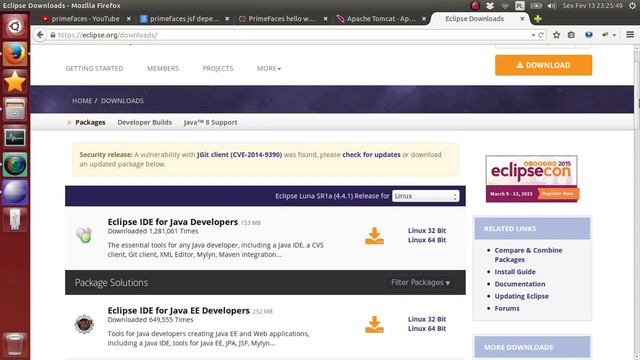640x360 pixels.
Task: Open network indicator in top panel
Action: point(505,6)
